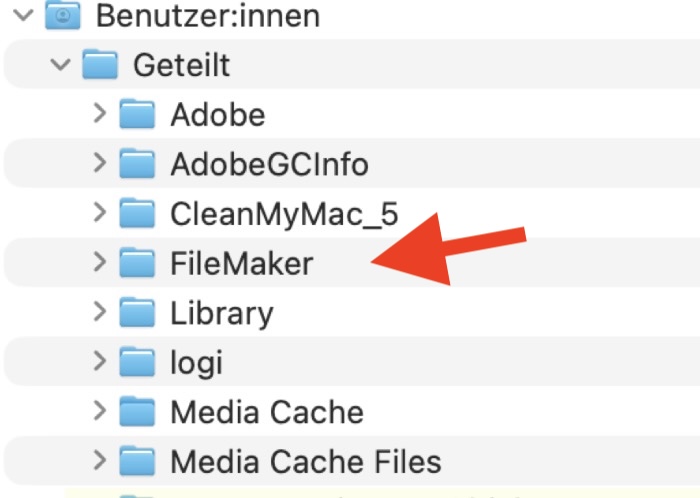Click the Library folder icon

click(x=137, y=312)
